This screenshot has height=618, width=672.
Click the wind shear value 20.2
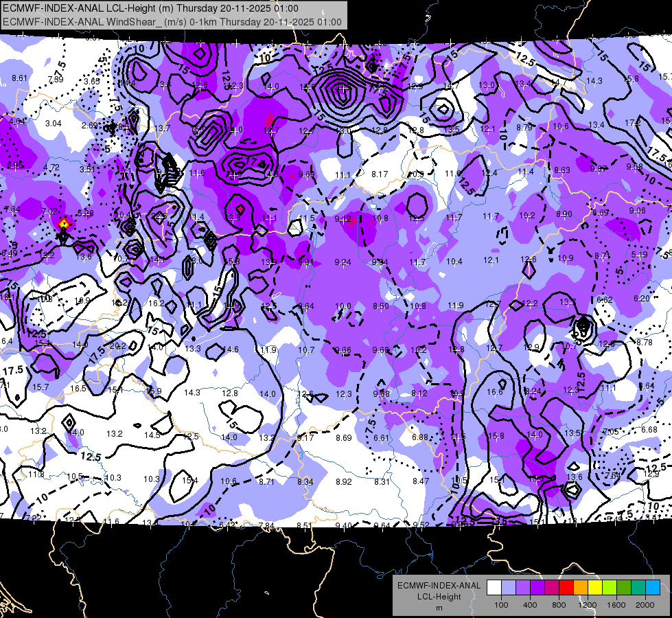[118, 345]
